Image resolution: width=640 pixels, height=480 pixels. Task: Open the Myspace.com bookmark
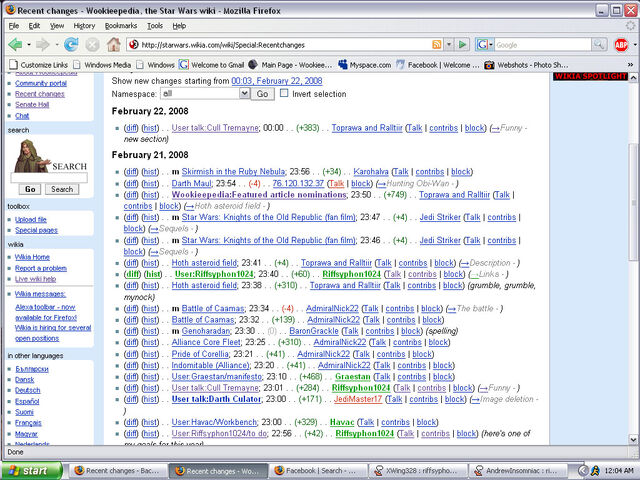click(x=364, y=65)
